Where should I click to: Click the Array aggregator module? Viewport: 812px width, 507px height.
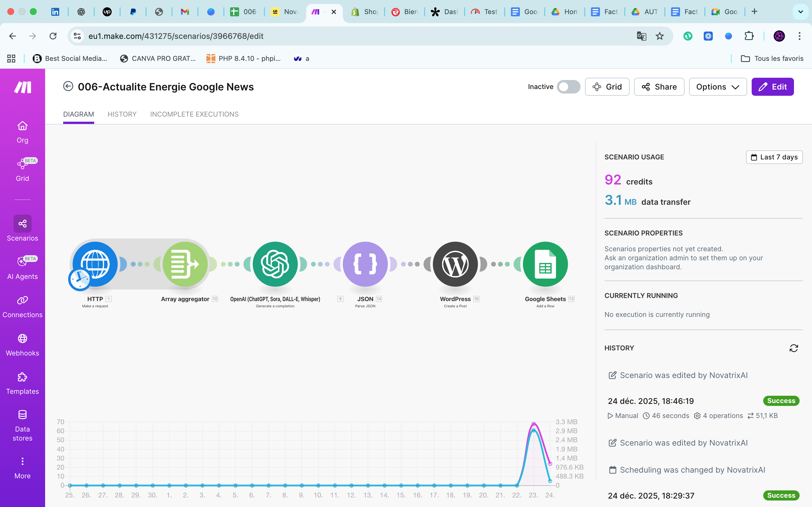coord(185,264)
